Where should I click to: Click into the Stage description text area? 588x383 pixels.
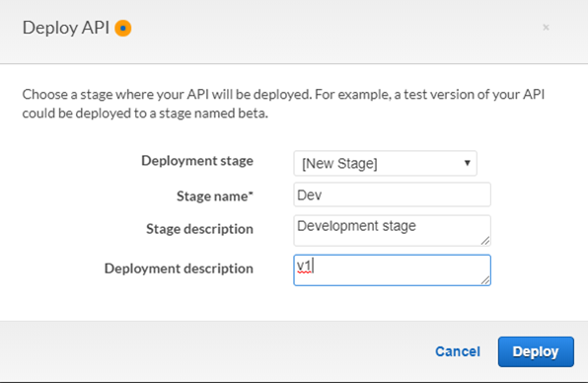[392, 230]
